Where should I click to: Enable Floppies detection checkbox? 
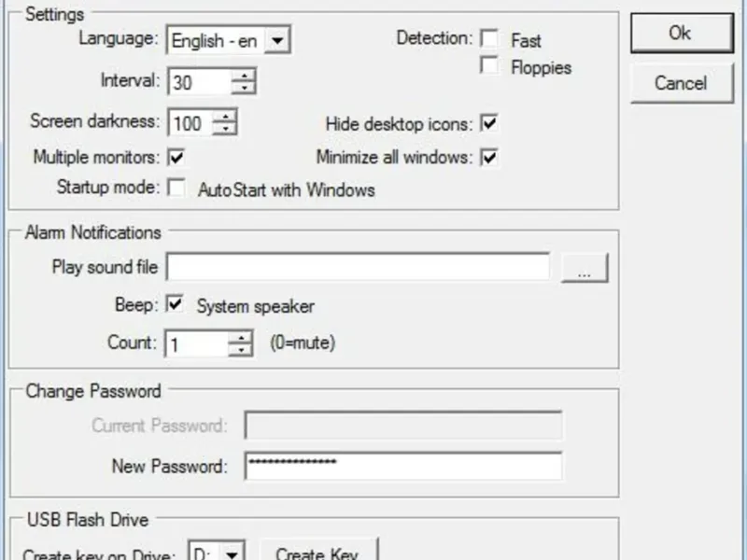click(489, 65)
